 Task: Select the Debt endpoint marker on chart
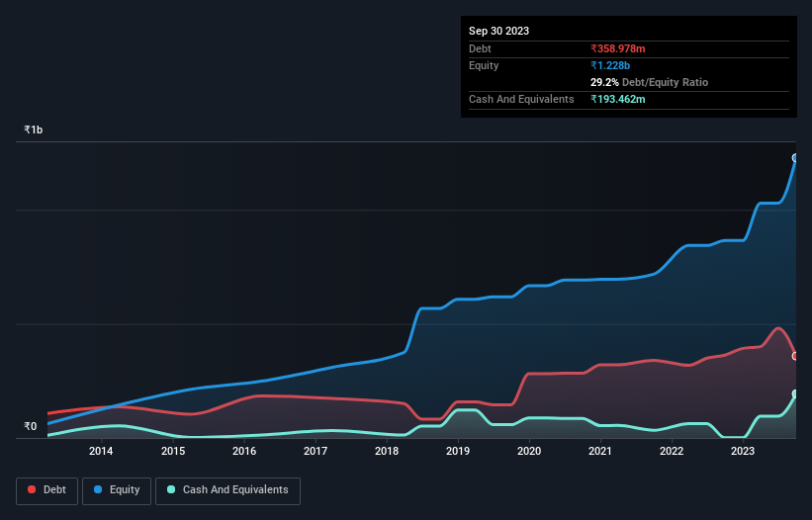[x=795, y=356]
